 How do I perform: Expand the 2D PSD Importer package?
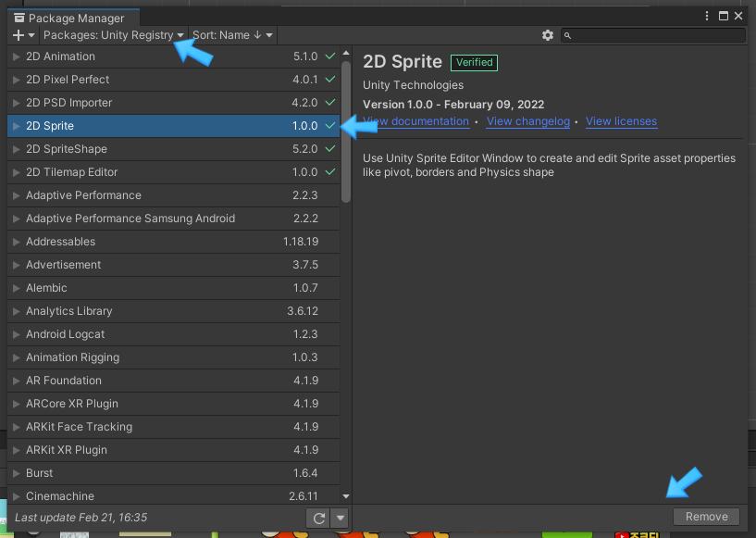point(17,103)
